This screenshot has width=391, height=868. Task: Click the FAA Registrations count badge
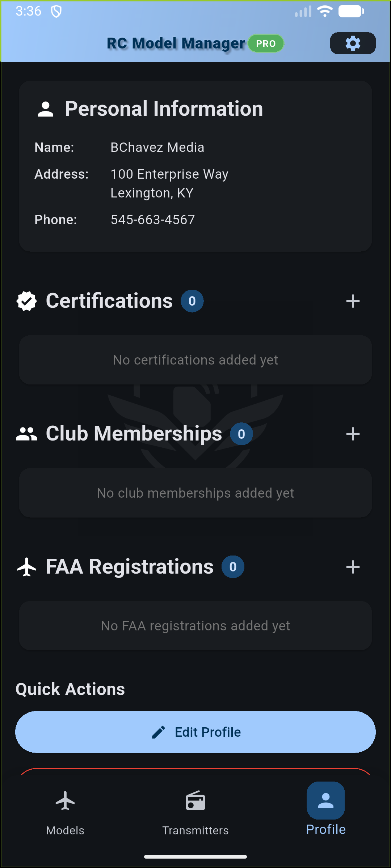click(233, 567)
